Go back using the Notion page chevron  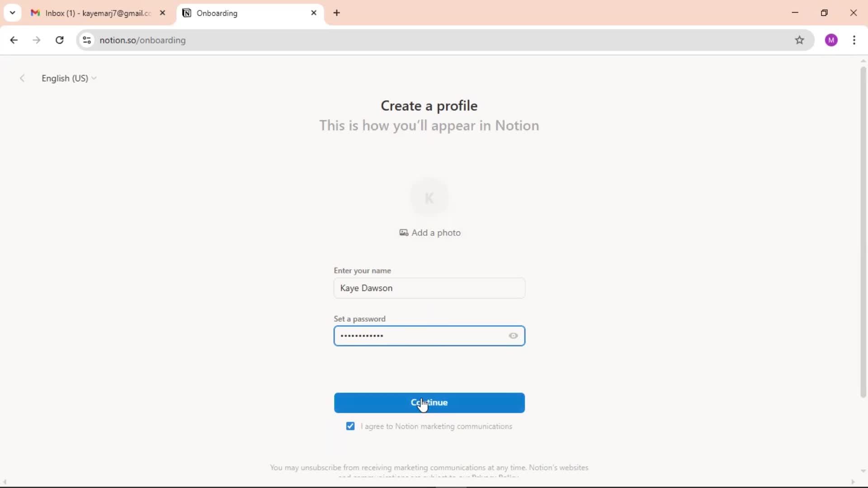tap(22, 79)
